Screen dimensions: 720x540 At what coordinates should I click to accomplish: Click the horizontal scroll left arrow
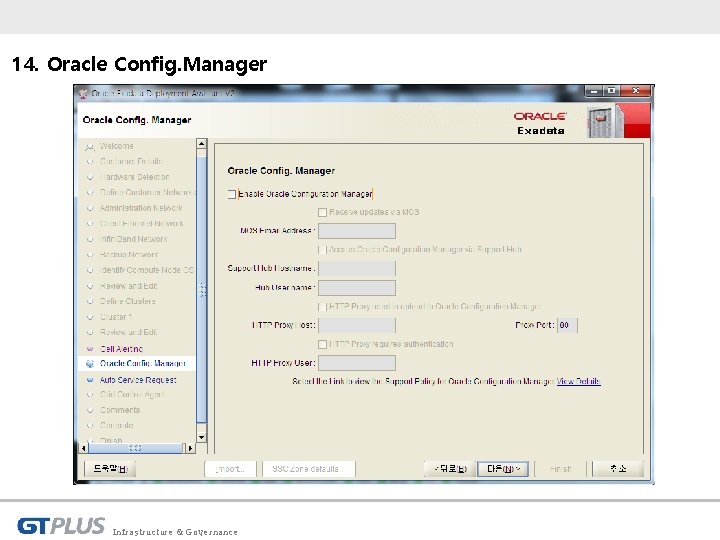coord(83,448)
